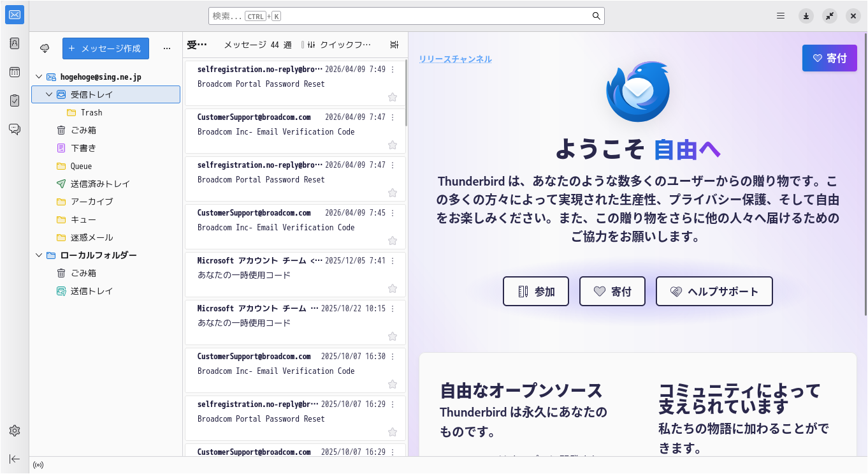Click the message list scrollbar
The image size is (868, 474).
[406, 93]
